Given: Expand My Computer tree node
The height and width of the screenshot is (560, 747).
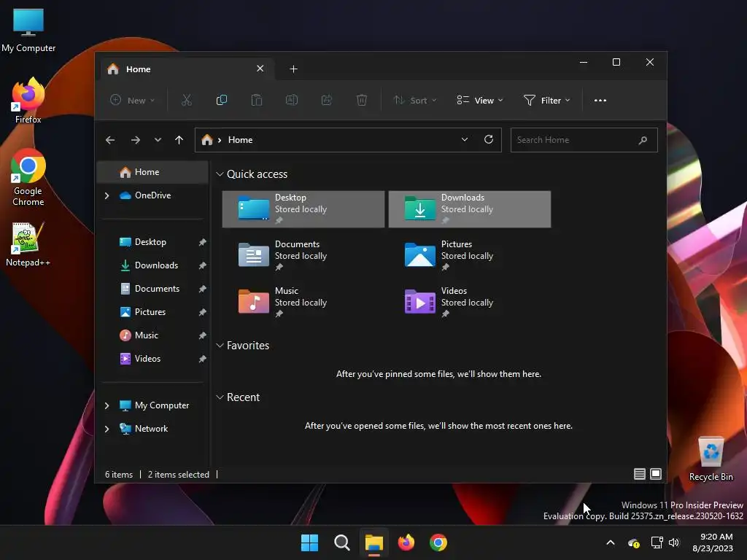Looking at the screenshot, I should click(107, 405).
